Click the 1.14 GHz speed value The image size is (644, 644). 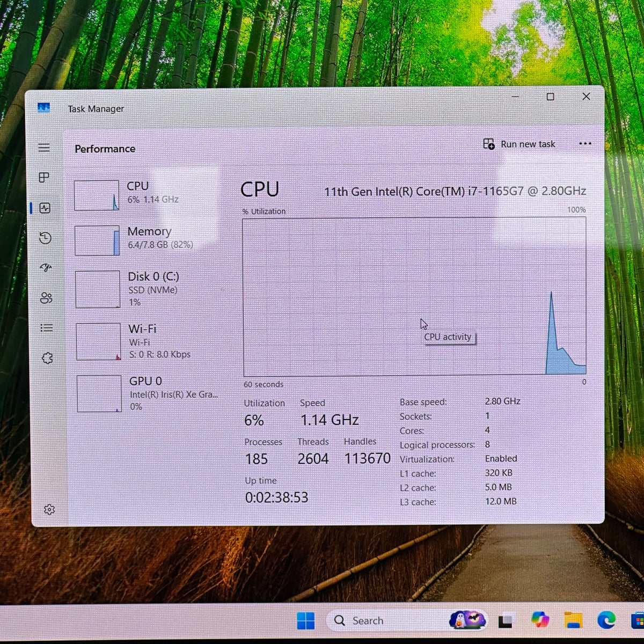click(330, 420)
